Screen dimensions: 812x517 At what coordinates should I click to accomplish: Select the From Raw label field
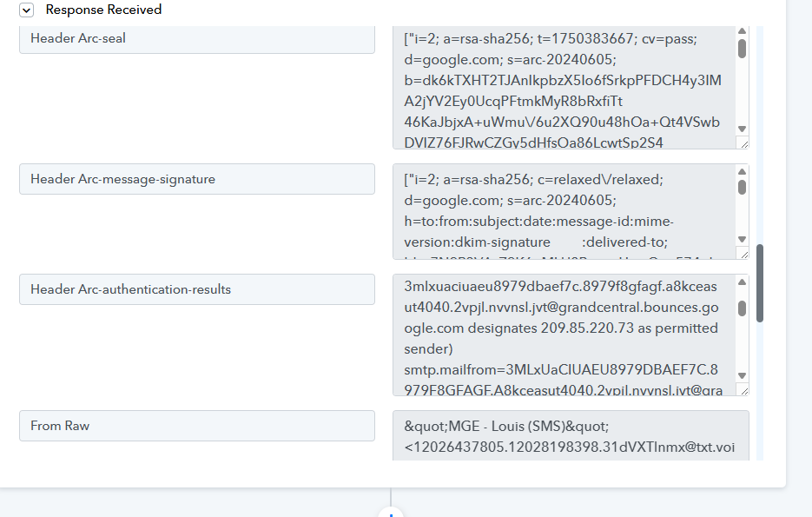pyautogui.click(x=197, y=426)
